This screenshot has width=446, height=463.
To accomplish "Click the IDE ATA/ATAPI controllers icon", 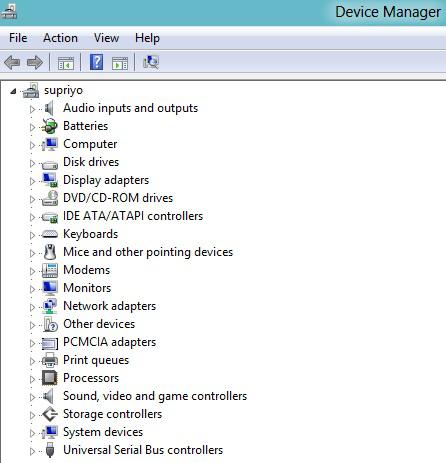I will (x=50, y=217).
